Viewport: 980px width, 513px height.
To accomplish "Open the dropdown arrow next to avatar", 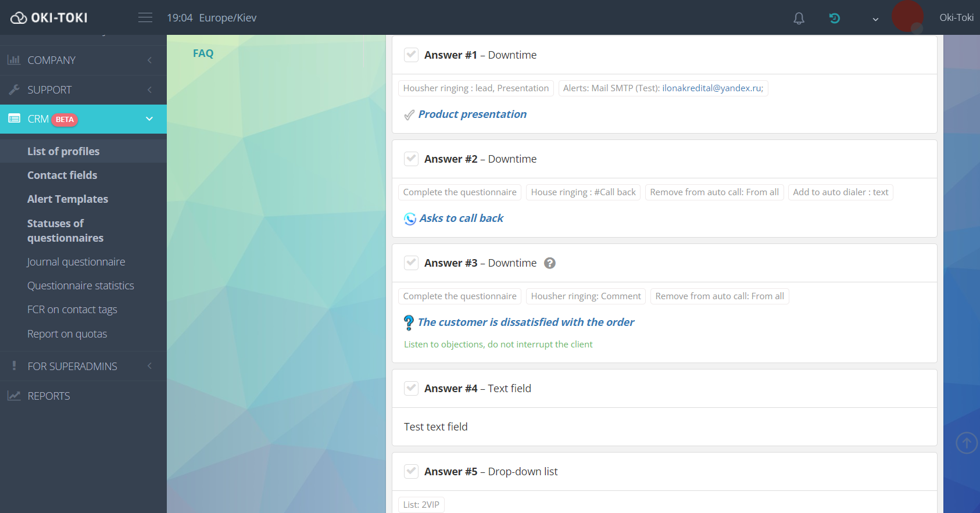I will (x=875, y=19).
